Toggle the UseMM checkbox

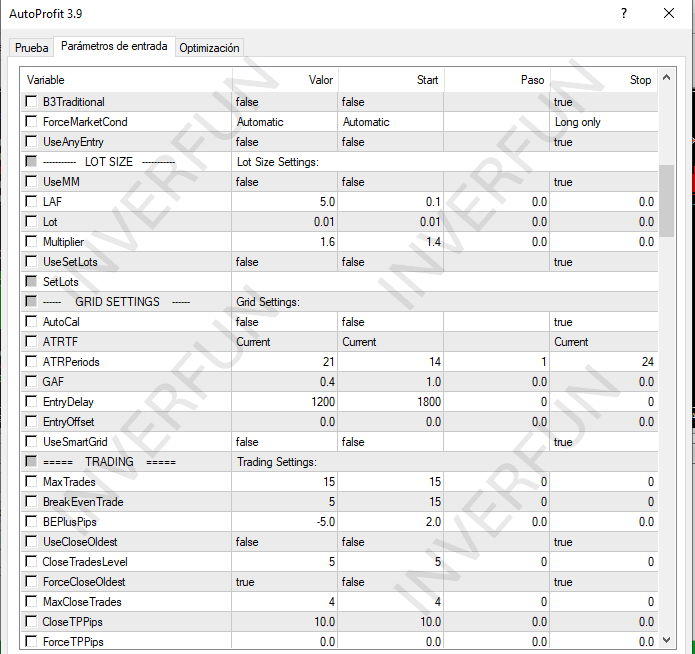(31, 181)
